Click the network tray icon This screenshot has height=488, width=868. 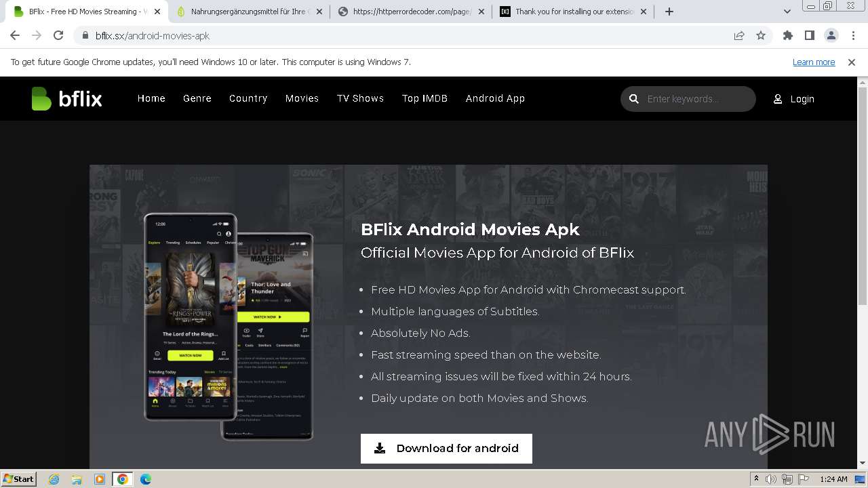[x=787, y=479]
